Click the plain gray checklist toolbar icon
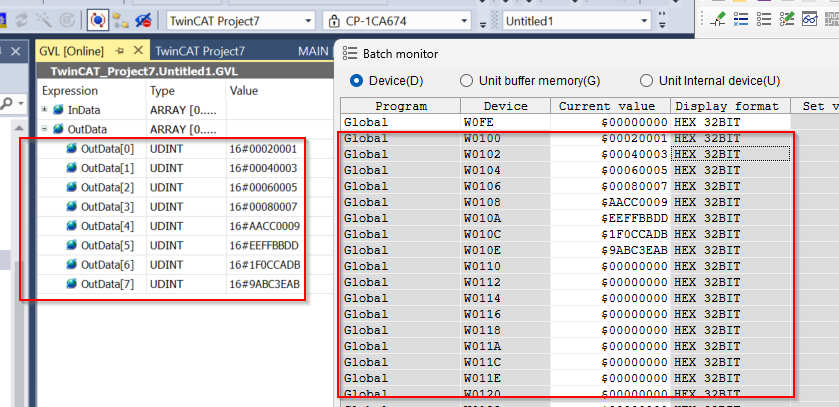 pos(764,20)
